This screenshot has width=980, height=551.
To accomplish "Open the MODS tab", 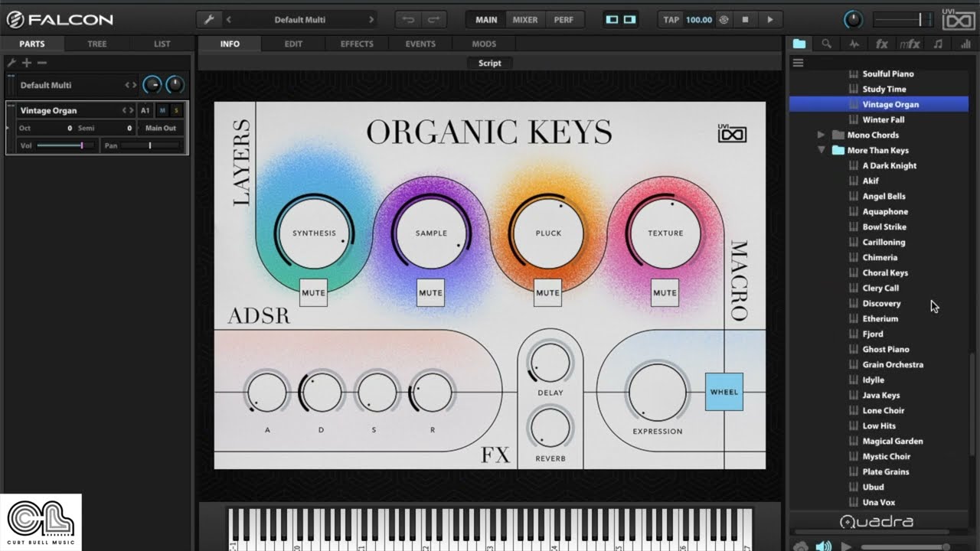I will [484, 44].
